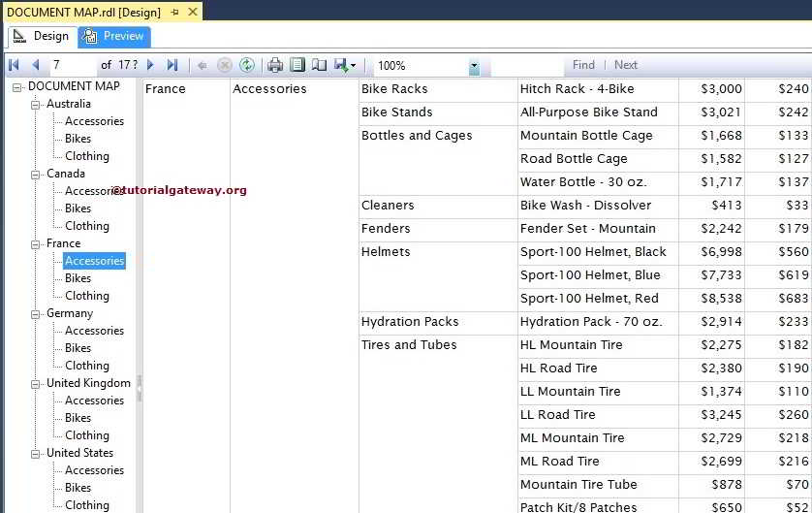
Task: Select Canada in document map
Action: pos(66,174)
